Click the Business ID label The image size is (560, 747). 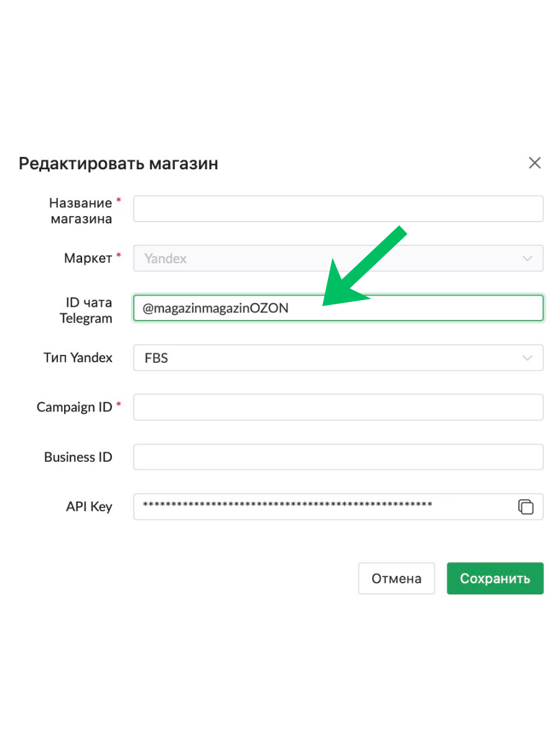(x=78, y=457)
